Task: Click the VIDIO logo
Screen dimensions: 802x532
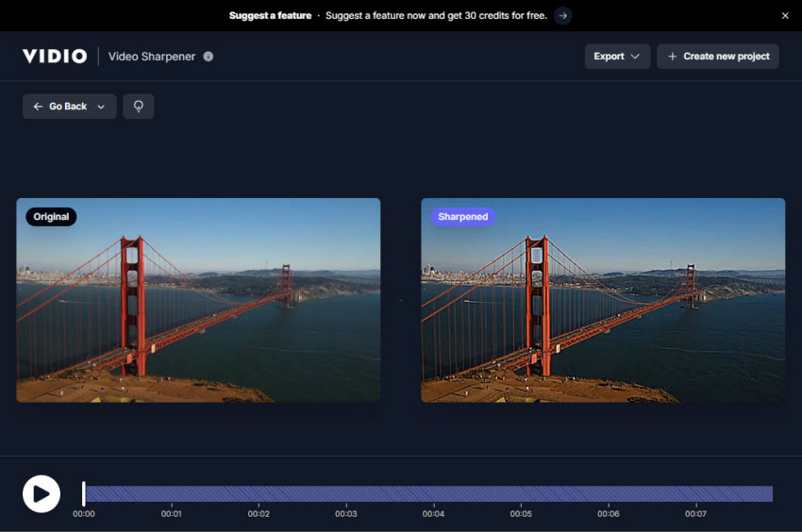Action: (55, 57)
